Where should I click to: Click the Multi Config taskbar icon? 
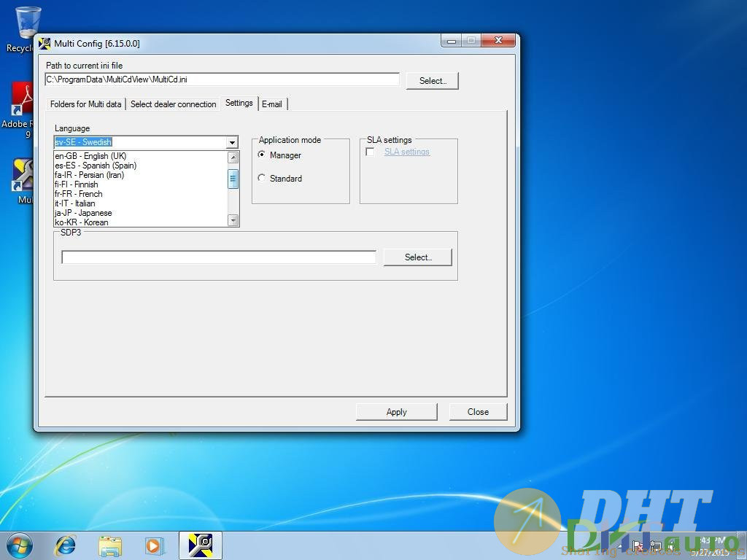[x=201, y=545]
